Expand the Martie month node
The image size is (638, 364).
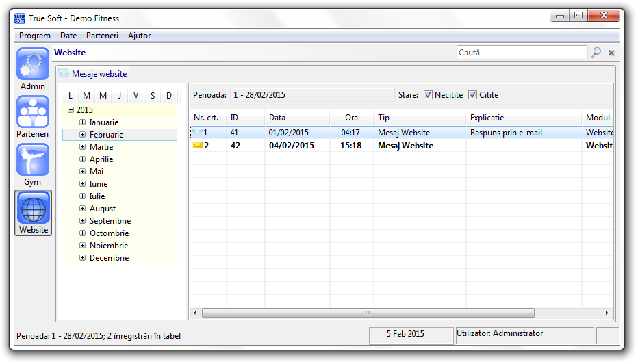82,147
